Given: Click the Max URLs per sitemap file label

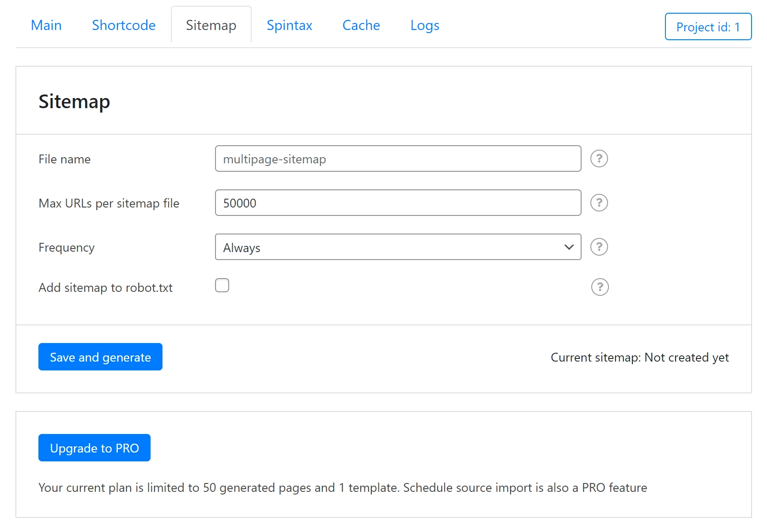Looking at the screenshot, I should point(109,203).
